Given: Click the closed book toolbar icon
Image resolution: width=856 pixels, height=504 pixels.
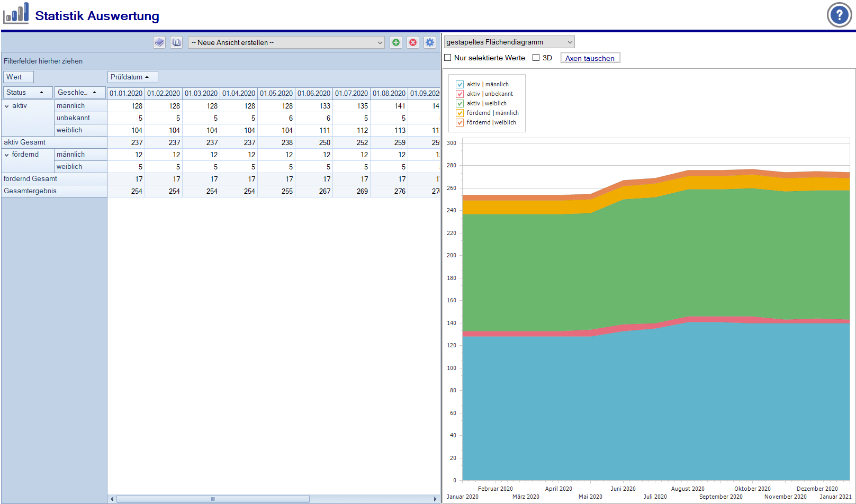Looking at the screenshot, I should point(159,42).
